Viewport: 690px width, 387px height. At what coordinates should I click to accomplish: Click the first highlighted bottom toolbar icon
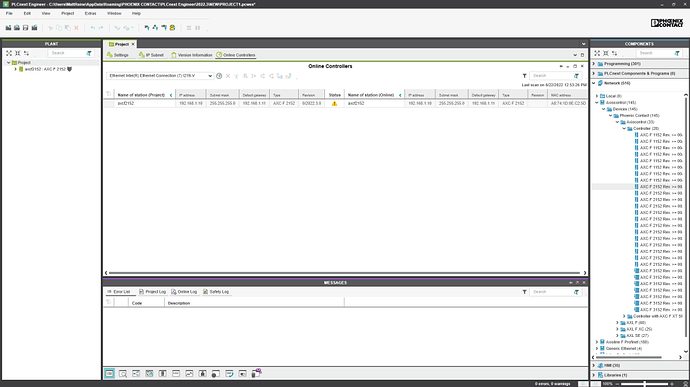pos(110,373)
